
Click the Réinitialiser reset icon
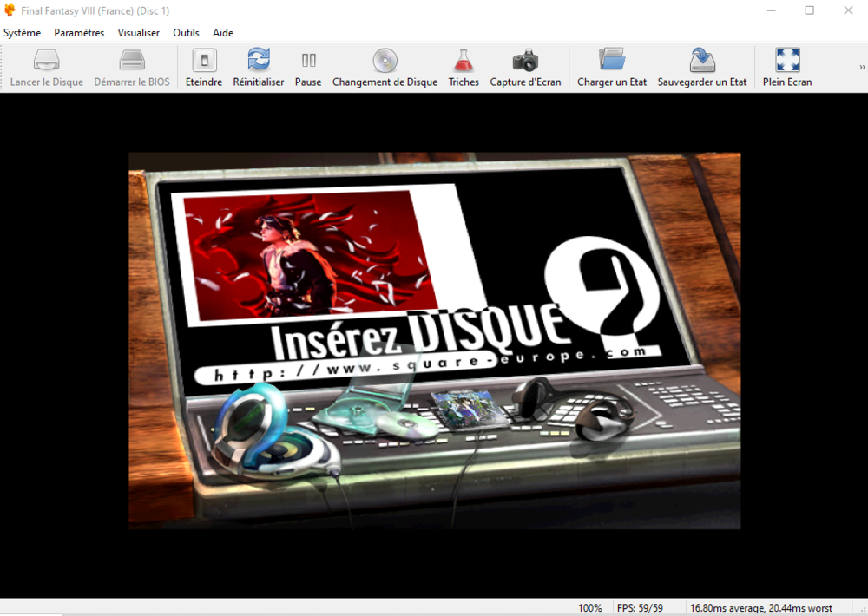(x=258, y=60)
